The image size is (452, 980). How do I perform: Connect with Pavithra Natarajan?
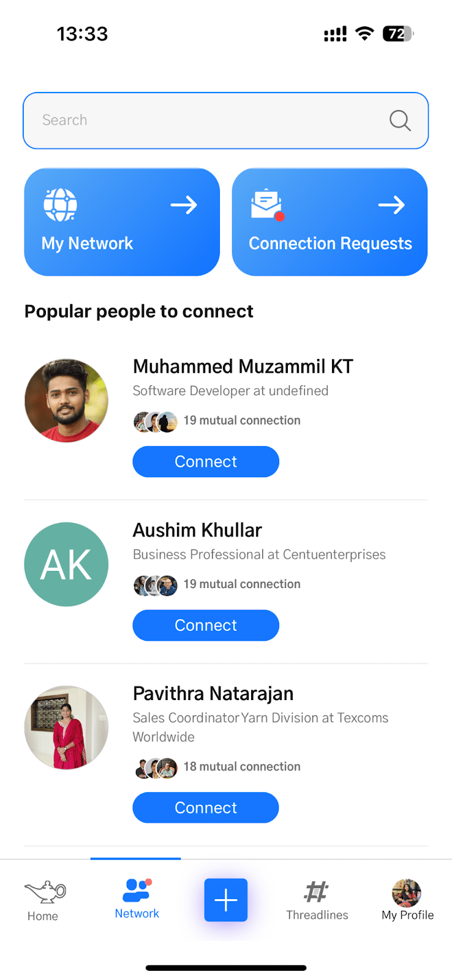(x=206, y=807)
